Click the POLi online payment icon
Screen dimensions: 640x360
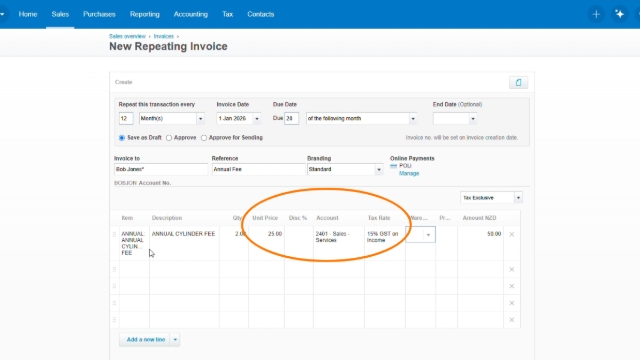tap(393, 166)
